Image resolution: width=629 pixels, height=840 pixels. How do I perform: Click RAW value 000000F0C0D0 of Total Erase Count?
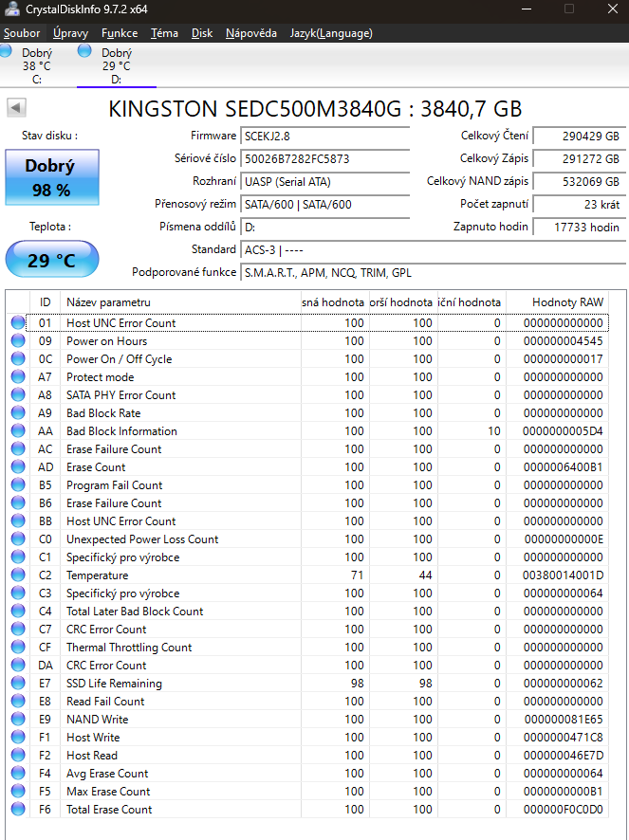(563, 810)
